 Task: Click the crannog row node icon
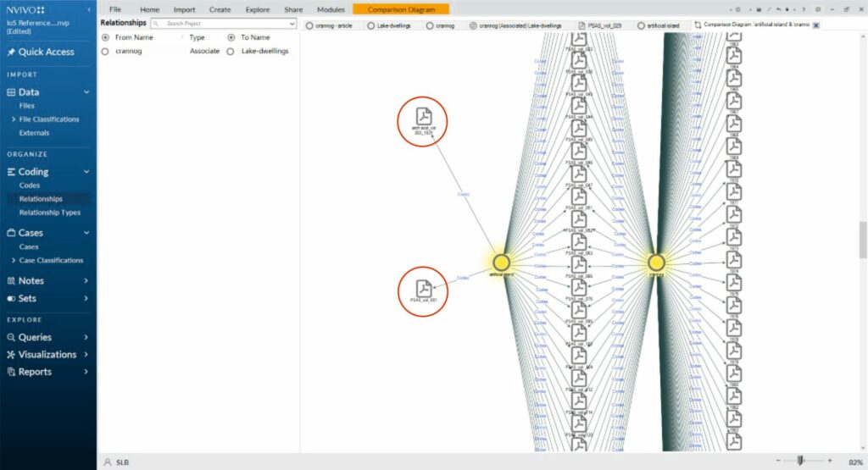105,52
